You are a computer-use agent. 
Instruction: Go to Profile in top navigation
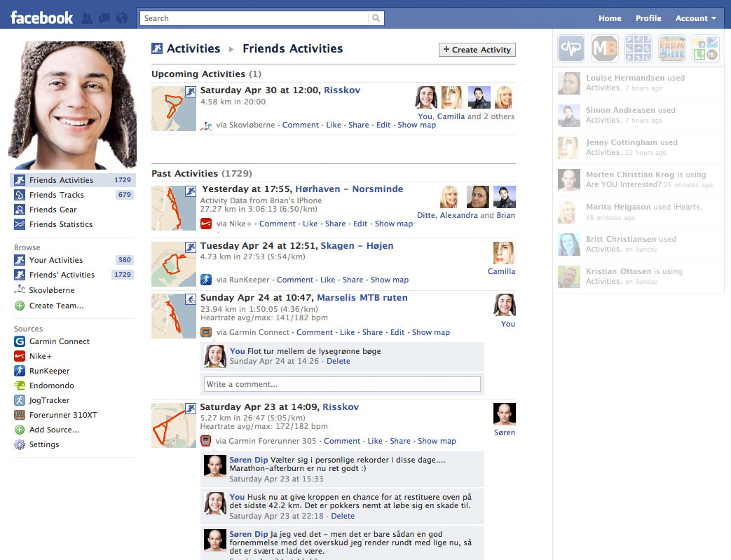(x=648, y=18)
